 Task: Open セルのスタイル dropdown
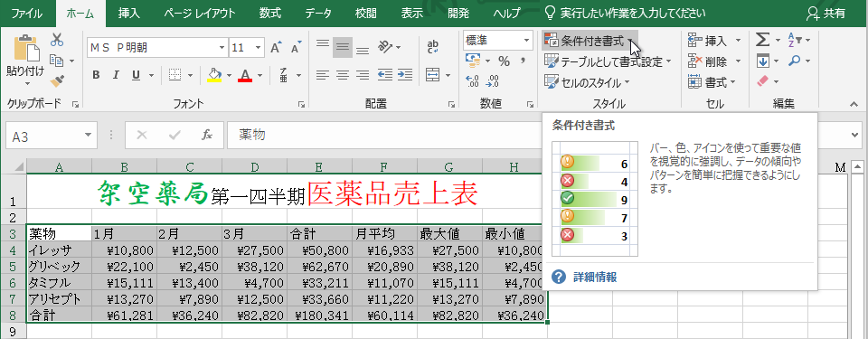[587, 82]
